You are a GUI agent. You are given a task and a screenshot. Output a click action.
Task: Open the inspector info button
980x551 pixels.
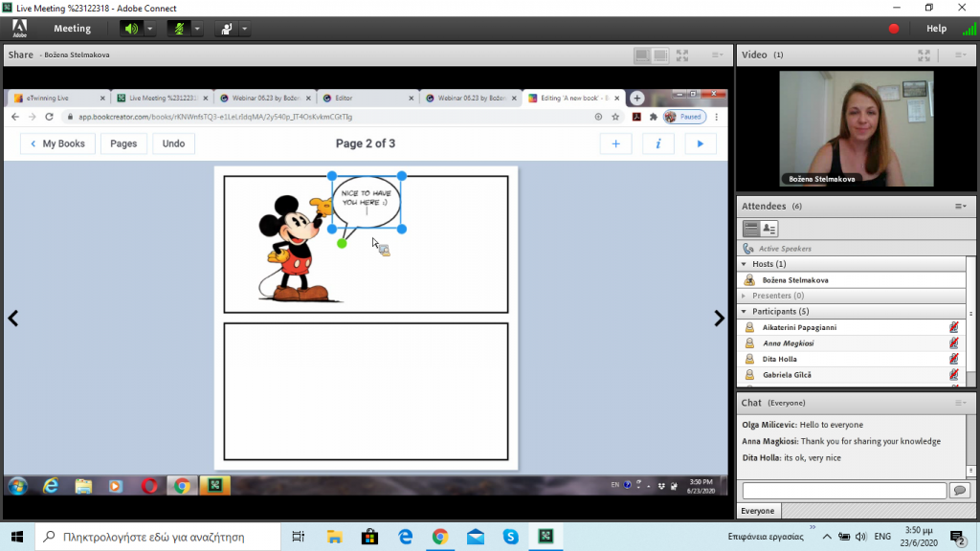point(658,143)
